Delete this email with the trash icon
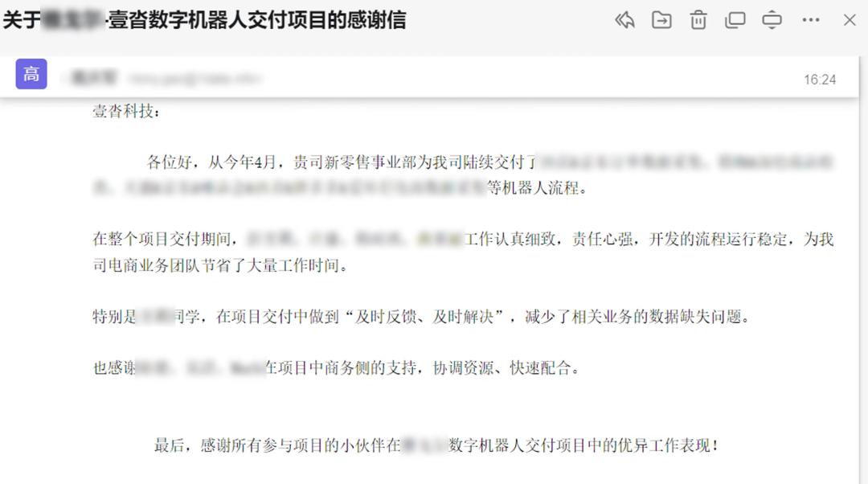The image size is (868, 484). click(698, 20)
